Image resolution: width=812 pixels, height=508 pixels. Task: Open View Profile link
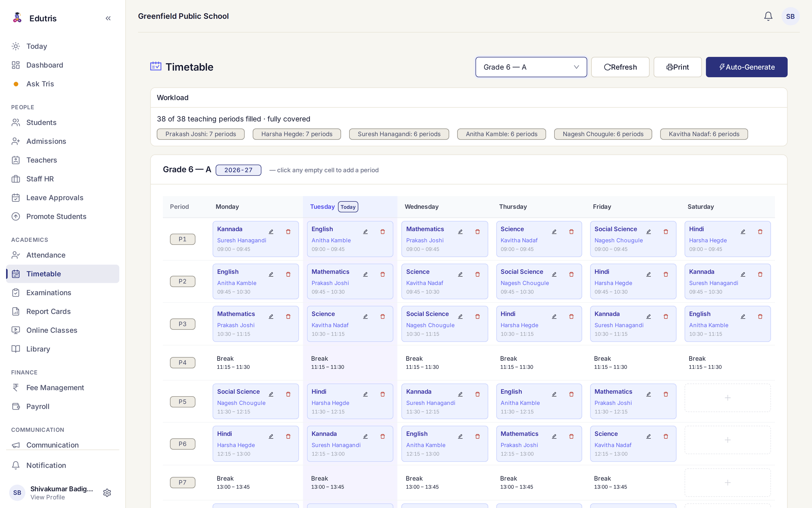pyautogui.click(x=48, y=497)
